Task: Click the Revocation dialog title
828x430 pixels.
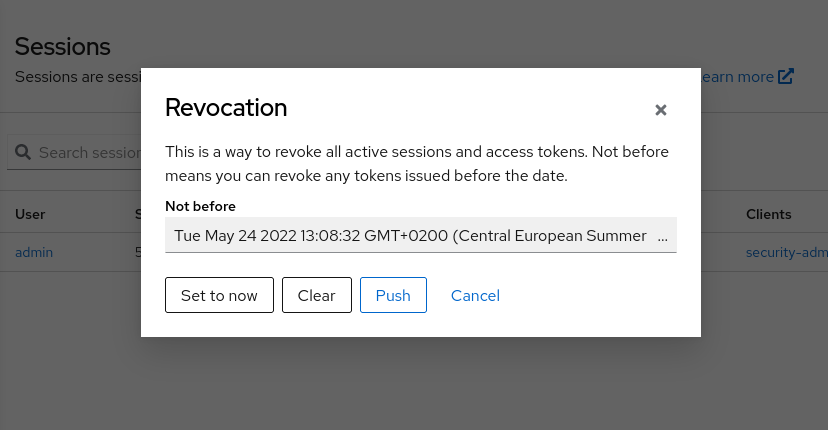Action: 226,108
